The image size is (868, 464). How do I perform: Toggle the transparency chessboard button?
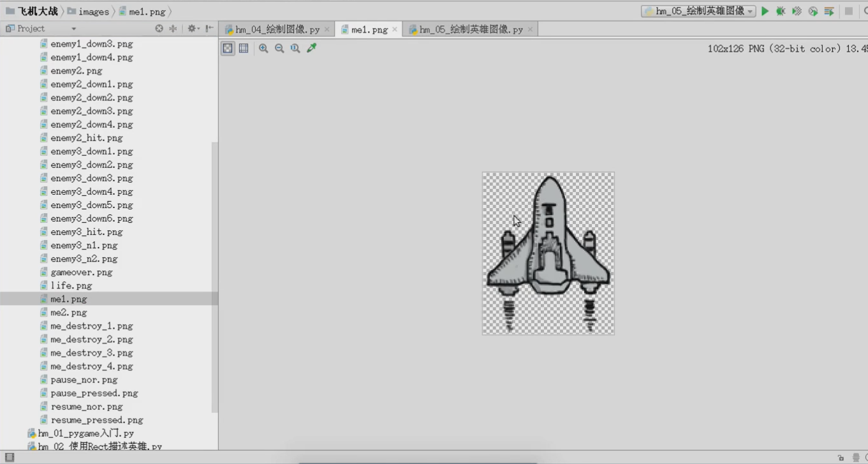point(228,49)
